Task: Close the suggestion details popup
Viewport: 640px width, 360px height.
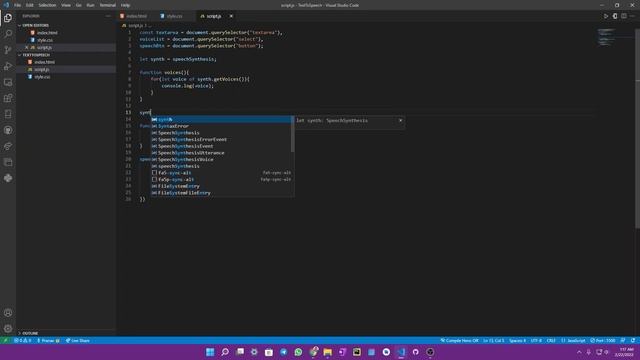Action: pyautogui.click(x=400, y=120)
